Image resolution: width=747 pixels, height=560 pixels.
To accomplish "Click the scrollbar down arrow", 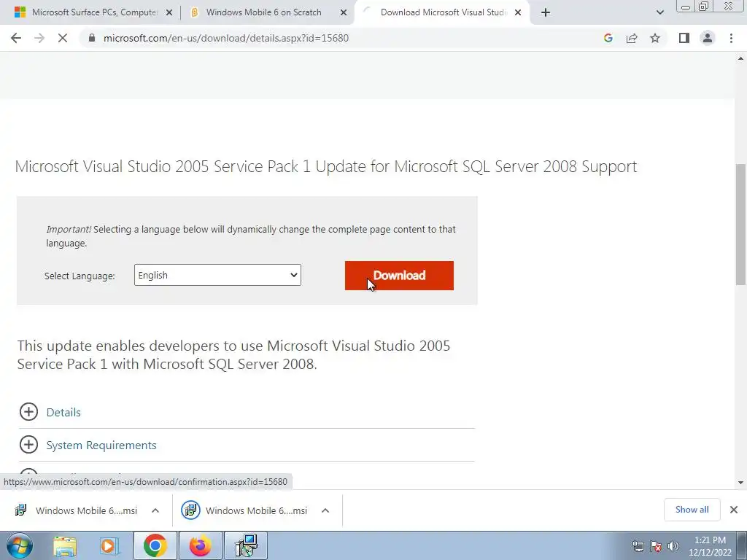I will (x=740, y=483).
